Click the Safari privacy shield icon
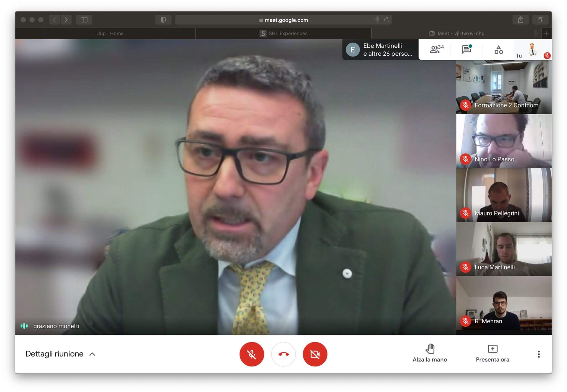 pos(163,20)
